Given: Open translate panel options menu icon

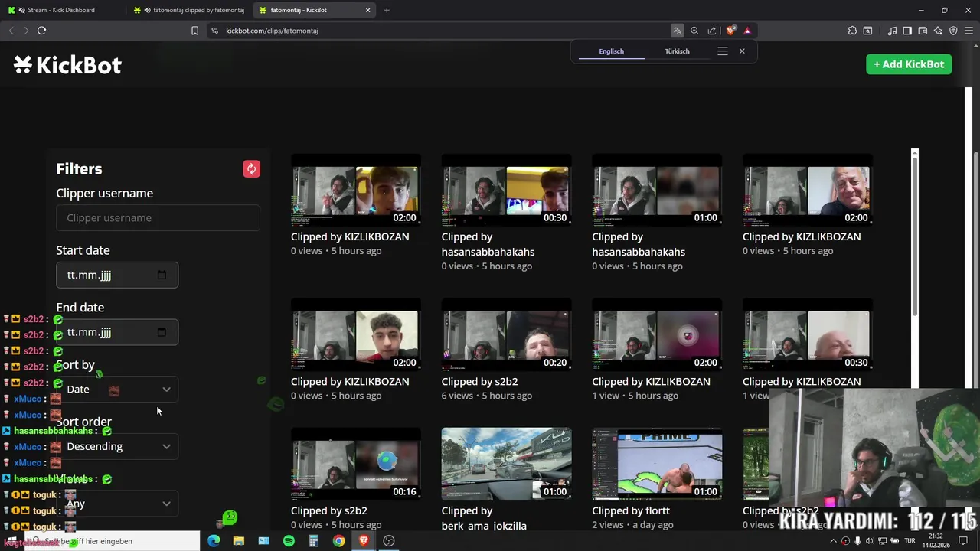Looking at the screenshot, I should (x=722, y=51).
